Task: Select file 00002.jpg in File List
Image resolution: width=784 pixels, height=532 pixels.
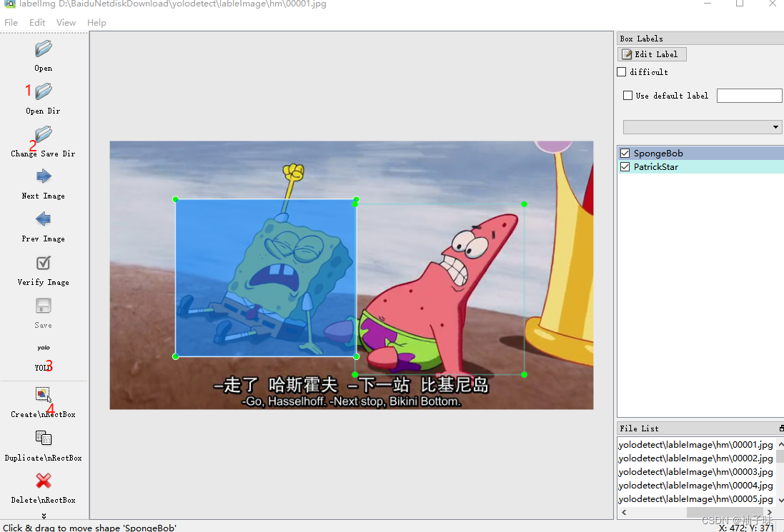Action: click(x=695, y=458)
